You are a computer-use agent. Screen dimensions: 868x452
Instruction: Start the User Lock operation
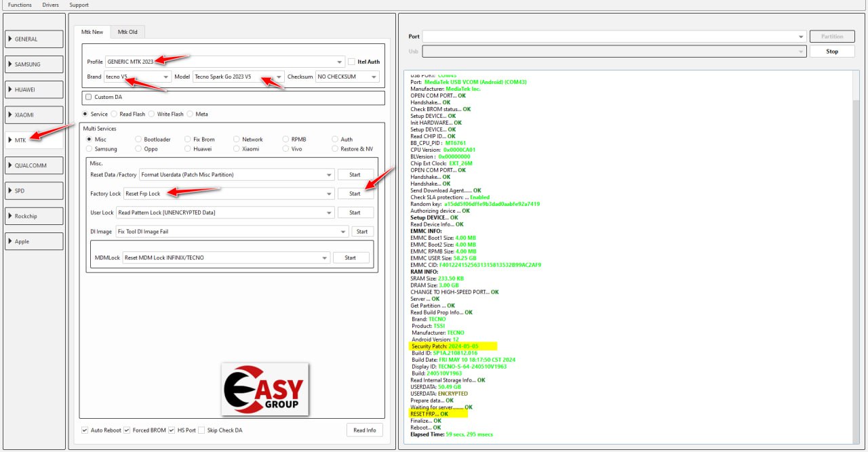point(355,213)
